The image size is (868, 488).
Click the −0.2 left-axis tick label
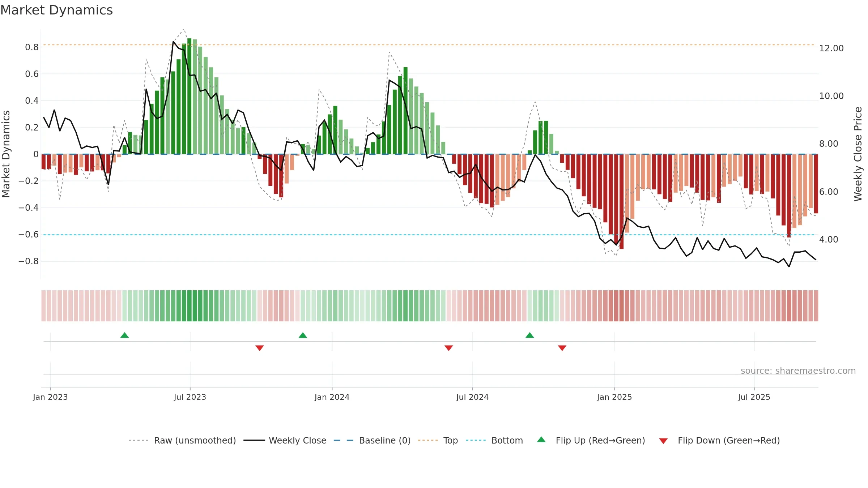point(29,181)
